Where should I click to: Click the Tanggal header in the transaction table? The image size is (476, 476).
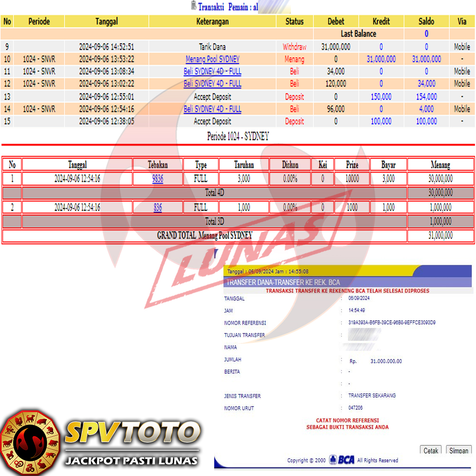(107, 21)
